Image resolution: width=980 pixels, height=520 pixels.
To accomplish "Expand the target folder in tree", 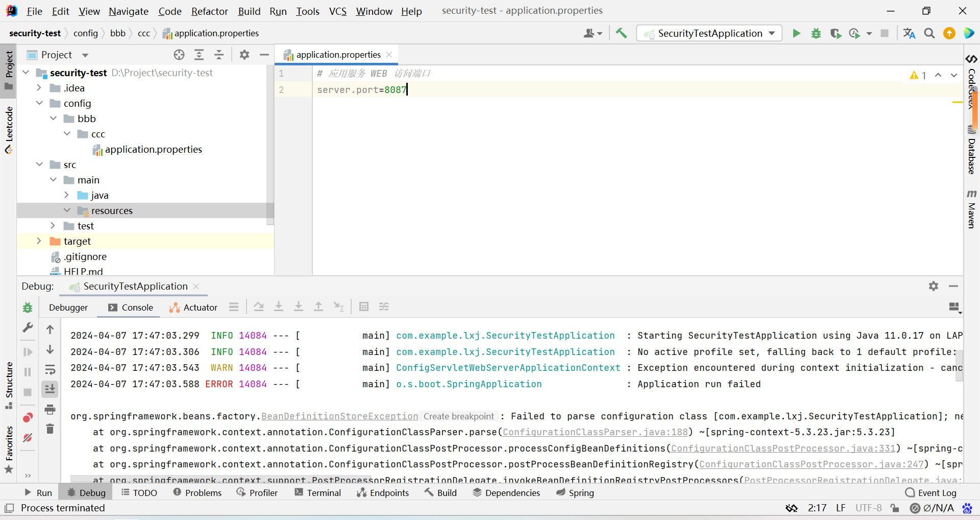I will point(39,241).
